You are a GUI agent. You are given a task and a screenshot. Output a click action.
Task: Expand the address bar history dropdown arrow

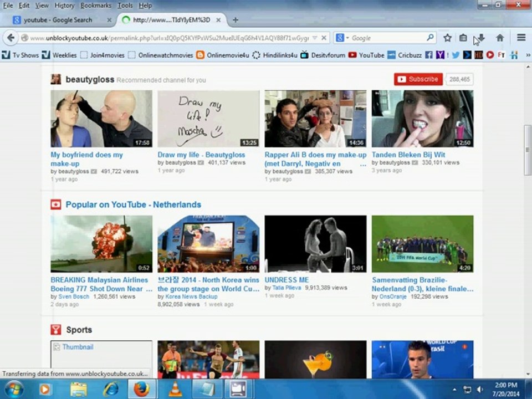(315, 38)
